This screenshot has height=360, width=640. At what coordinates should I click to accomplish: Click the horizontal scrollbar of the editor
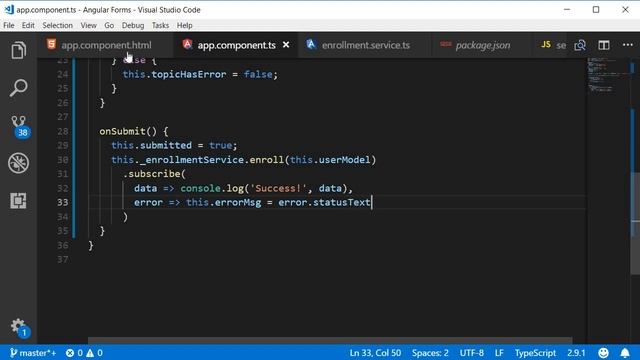(330, 340)
